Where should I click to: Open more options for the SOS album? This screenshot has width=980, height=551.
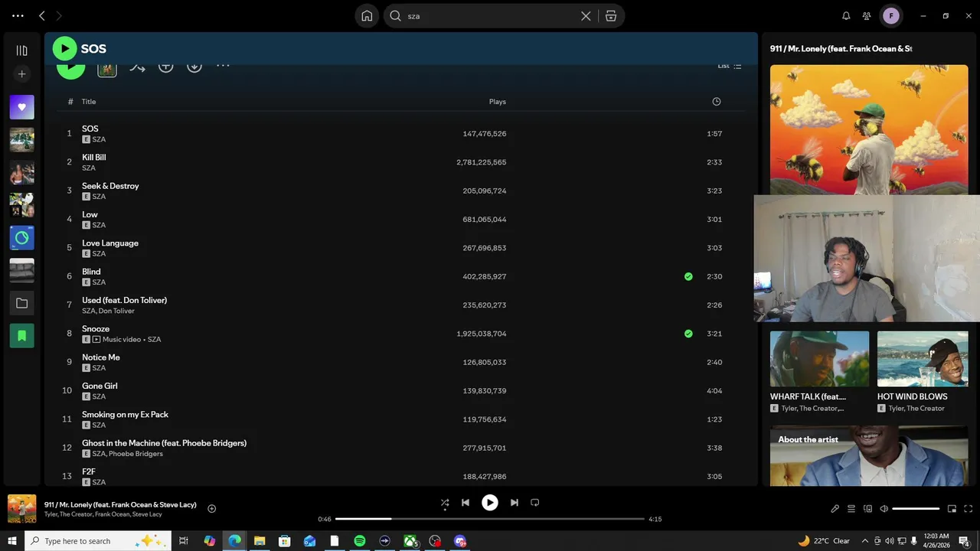coord(223,66)
